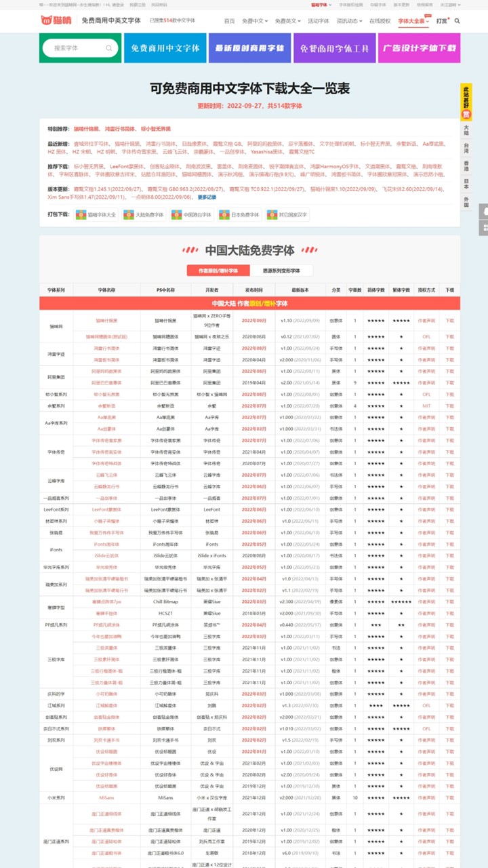Download 华光荣秀体 font
This screenshot has height=868, width=488.
(x=449, y=567)
